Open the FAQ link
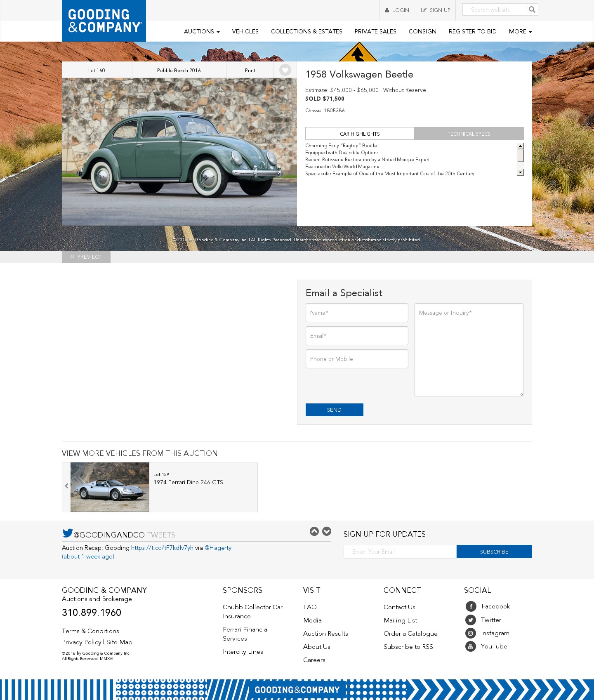This screenshot has height=700, width=594. click(x=310, y=607)
